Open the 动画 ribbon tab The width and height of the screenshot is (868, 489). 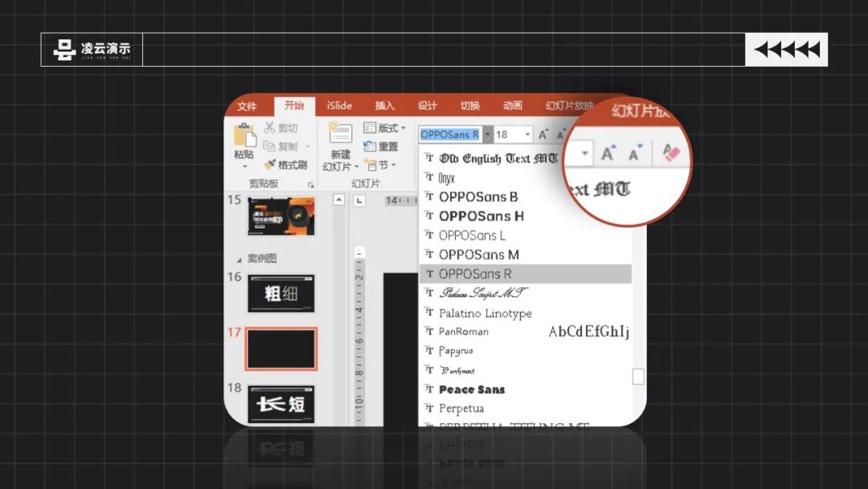pyautogui.click(x=513, y=105)
